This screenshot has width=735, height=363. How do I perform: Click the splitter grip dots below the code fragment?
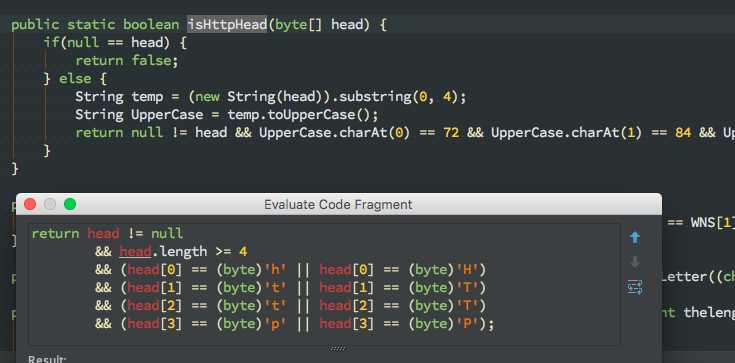338,348
